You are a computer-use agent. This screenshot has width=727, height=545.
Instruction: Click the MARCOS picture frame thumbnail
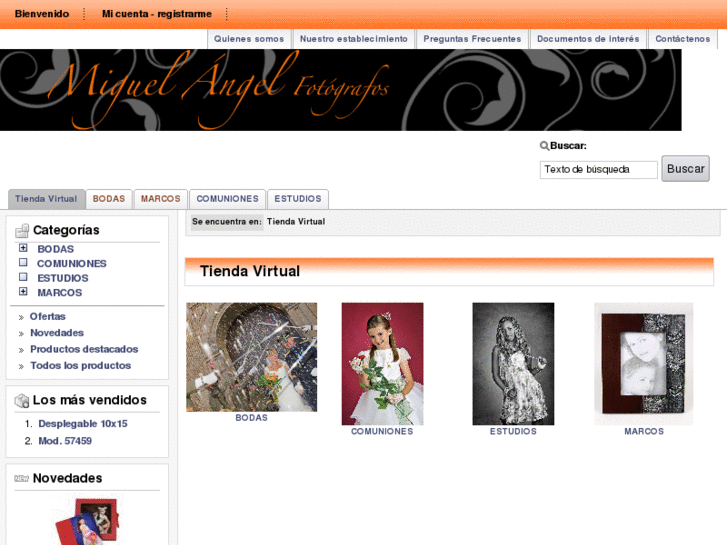tap(644, 364)
